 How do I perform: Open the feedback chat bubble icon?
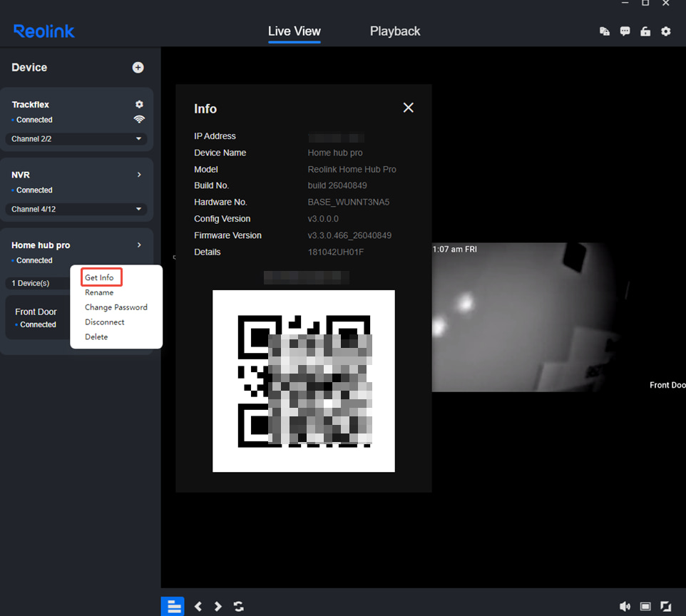(625, 31)
